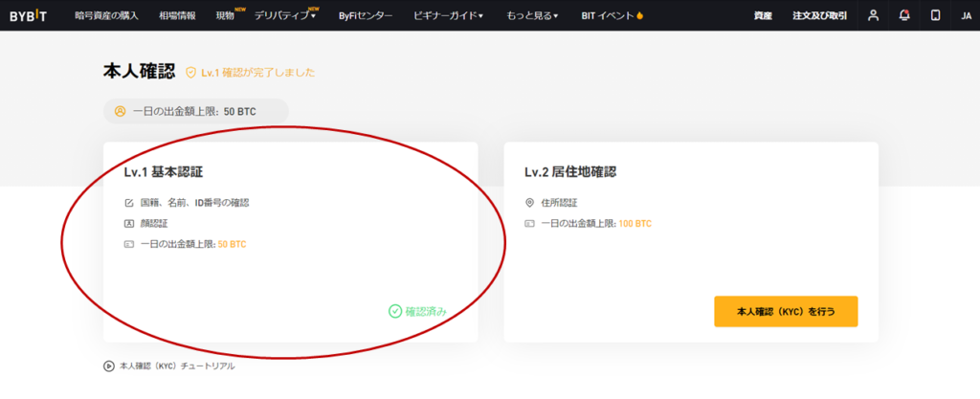Click the 100 BTC limit value
Screen dimensions: 980x399
(635, 224)
